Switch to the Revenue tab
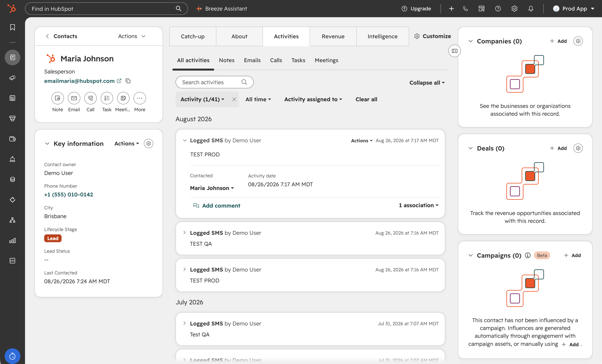The image size is (602, 364). (x=333, y=36)
